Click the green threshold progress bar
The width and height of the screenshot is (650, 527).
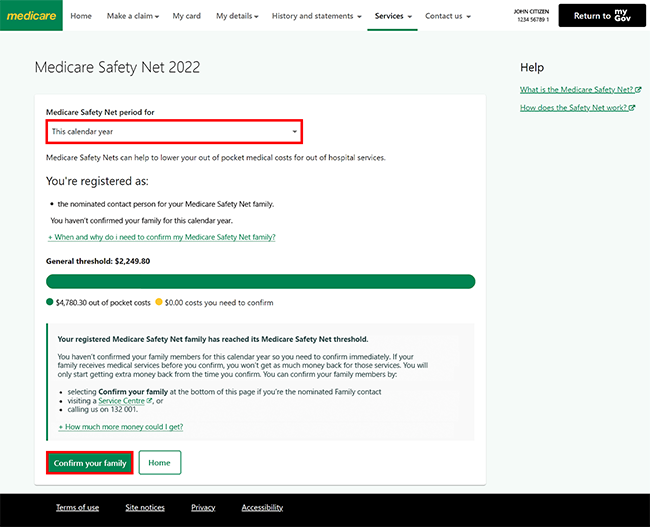260,282
